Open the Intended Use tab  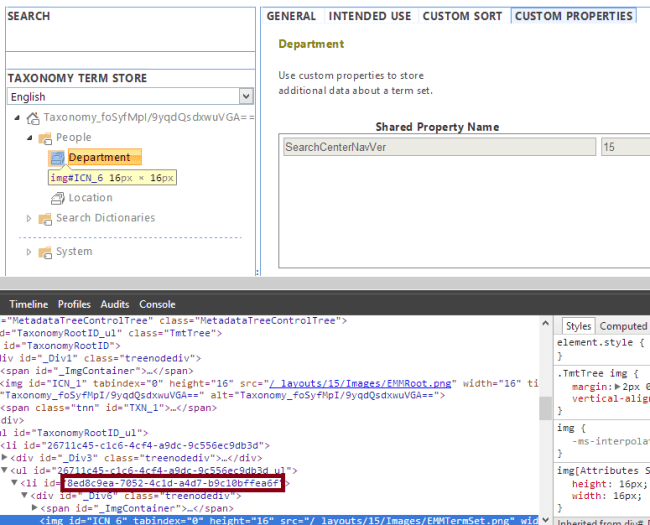369,16
